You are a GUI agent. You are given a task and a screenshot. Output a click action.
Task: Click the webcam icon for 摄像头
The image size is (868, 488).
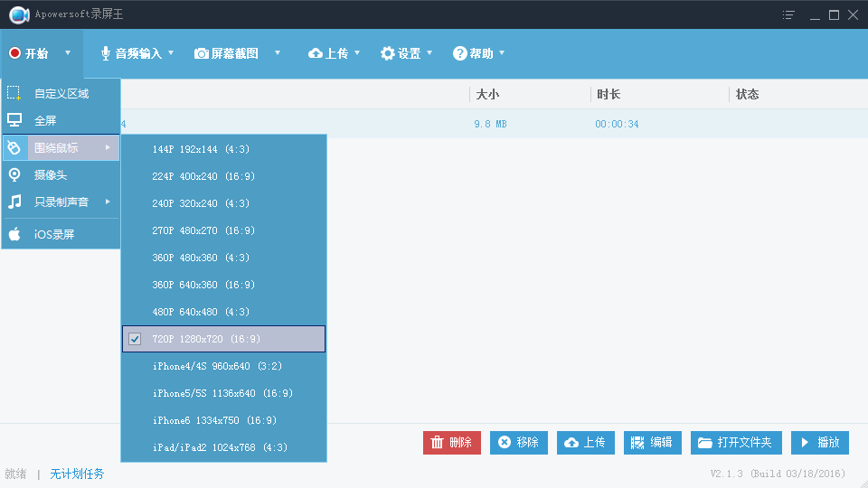[x=14, y=174]
